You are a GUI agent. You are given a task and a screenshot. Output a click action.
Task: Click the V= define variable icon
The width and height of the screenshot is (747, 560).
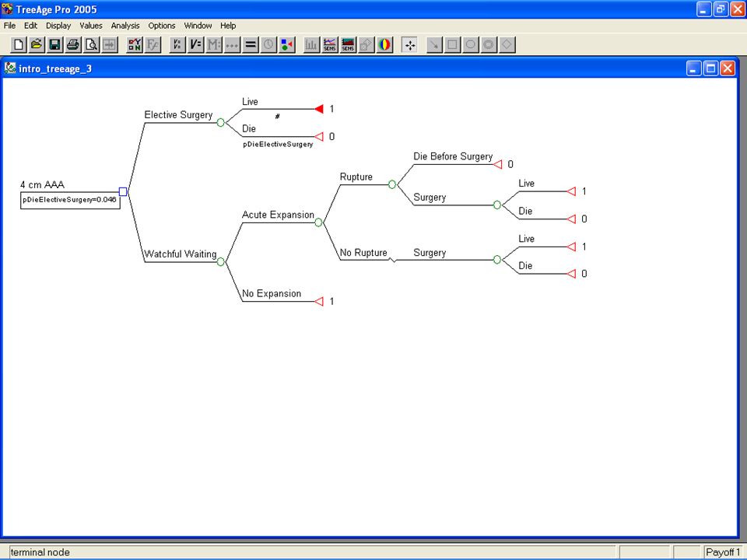point(196,45)
